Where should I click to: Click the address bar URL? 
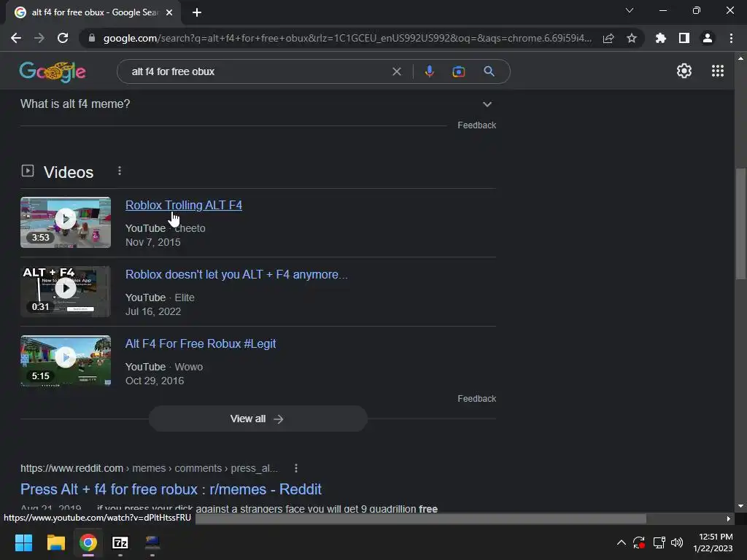tap(347, 38)
